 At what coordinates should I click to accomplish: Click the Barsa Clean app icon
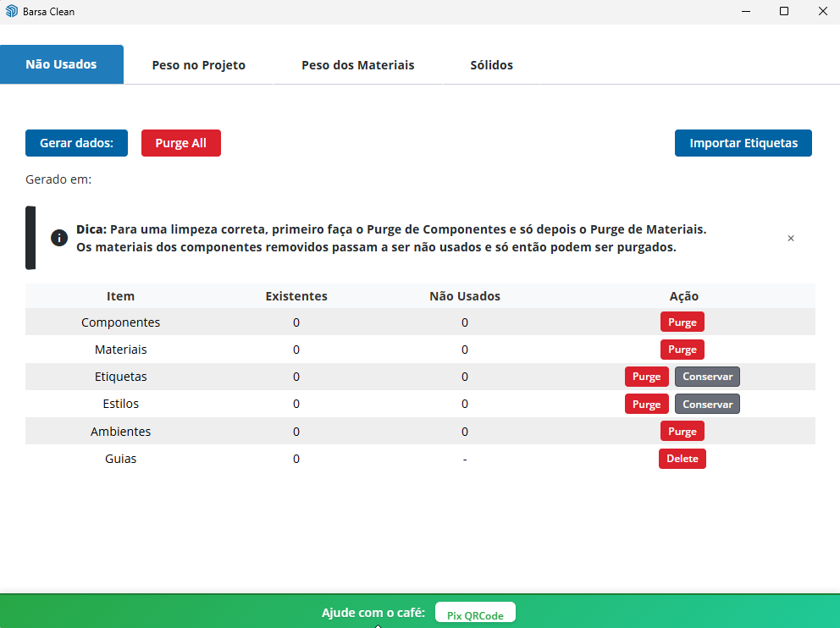(11, 12)
